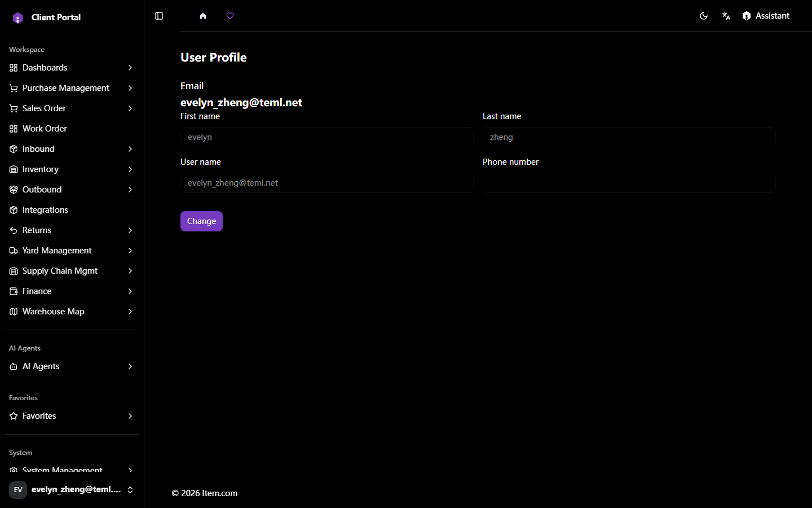Select the Finance menu label
Viewport: 812px width, 508px height.
(37, 291)
